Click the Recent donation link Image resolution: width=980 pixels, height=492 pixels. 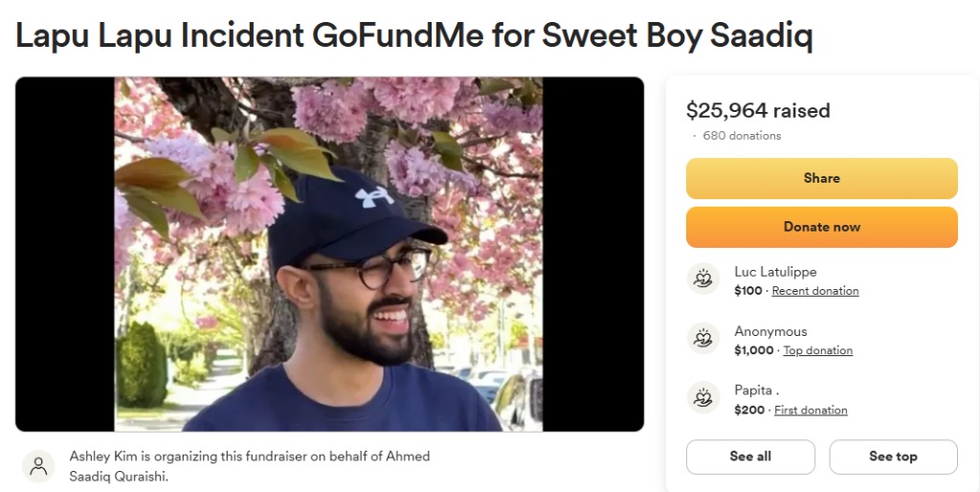[815, 291]
